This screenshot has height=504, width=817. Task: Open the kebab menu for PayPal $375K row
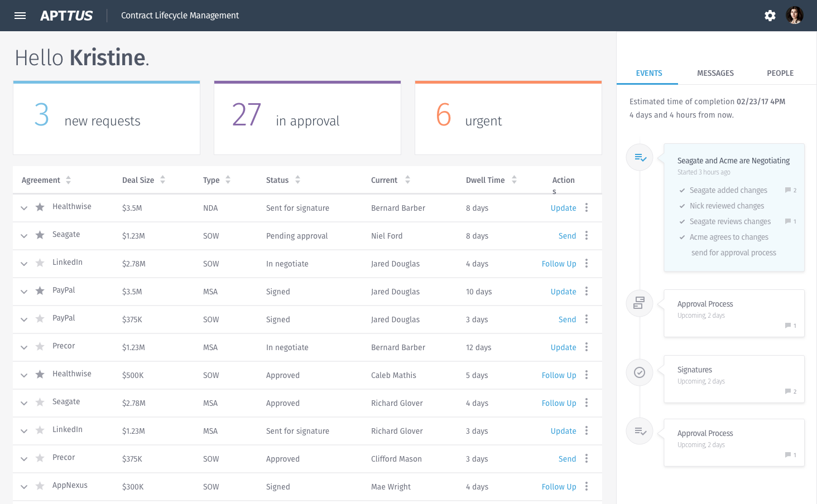coord(587,319)
